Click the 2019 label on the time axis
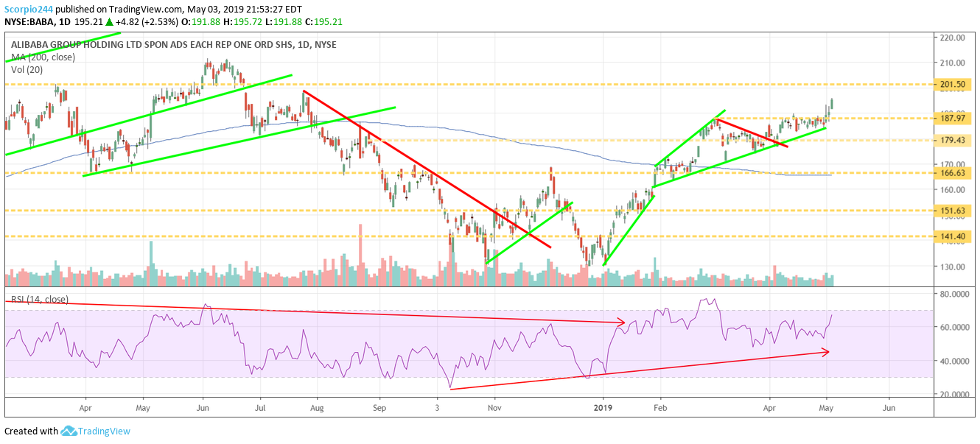 603,406
